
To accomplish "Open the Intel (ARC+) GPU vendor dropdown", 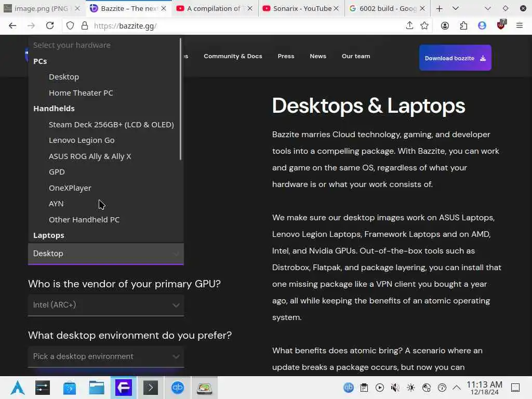I will [x=106, y=305].
